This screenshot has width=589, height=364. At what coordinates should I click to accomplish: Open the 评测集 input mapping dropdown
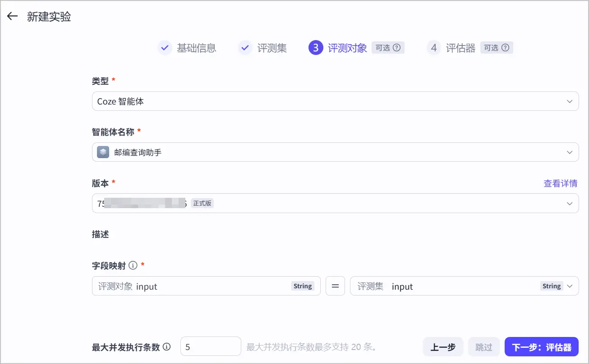(x=464, y=286)
